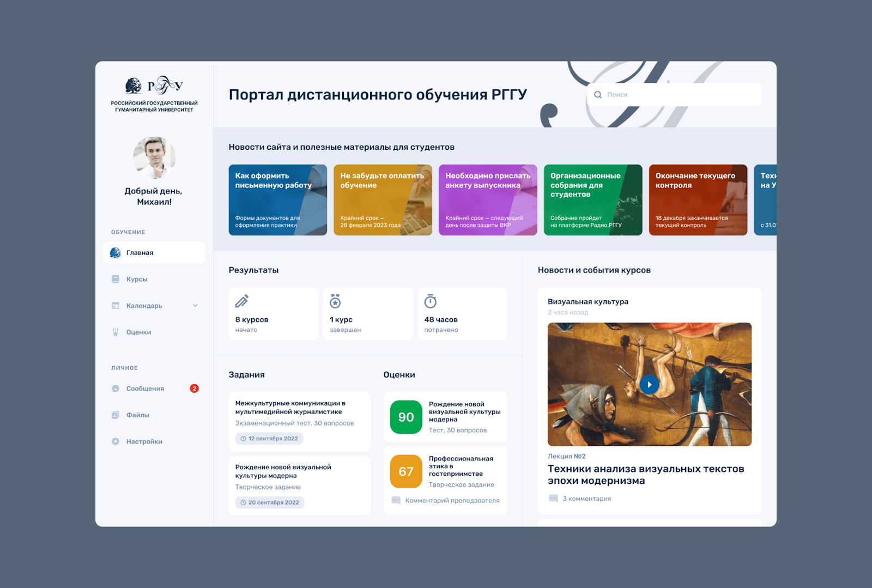Open the 48 часов потрачено card
Viewport: 872px width, 588px height.
[x=463, y=314]
